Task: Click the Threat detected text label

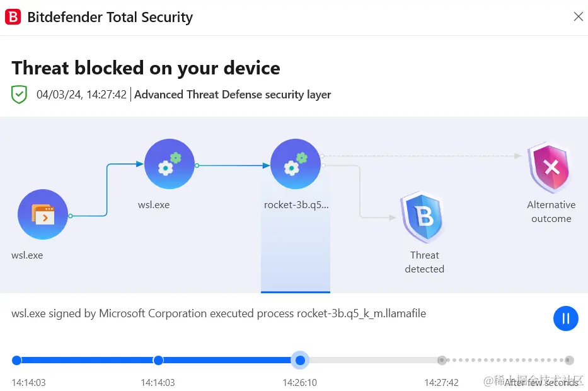Action: (424, 262)
